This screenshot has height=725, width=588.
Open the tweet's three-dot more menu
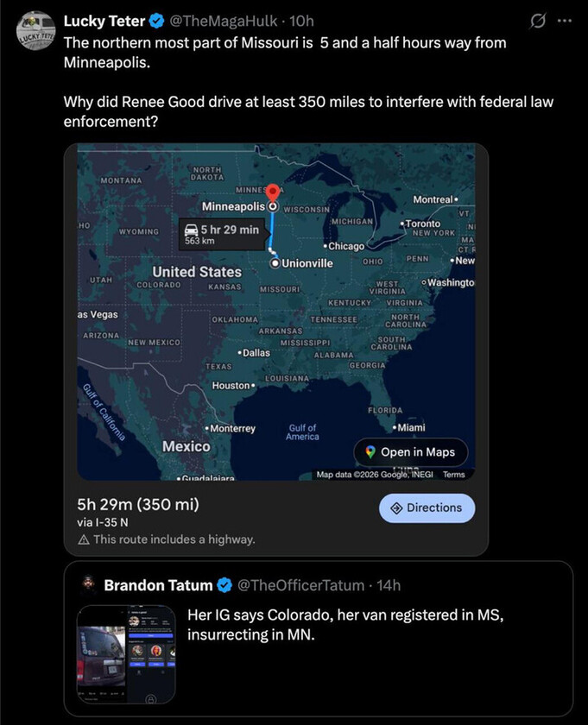click(x=565, y=21)
